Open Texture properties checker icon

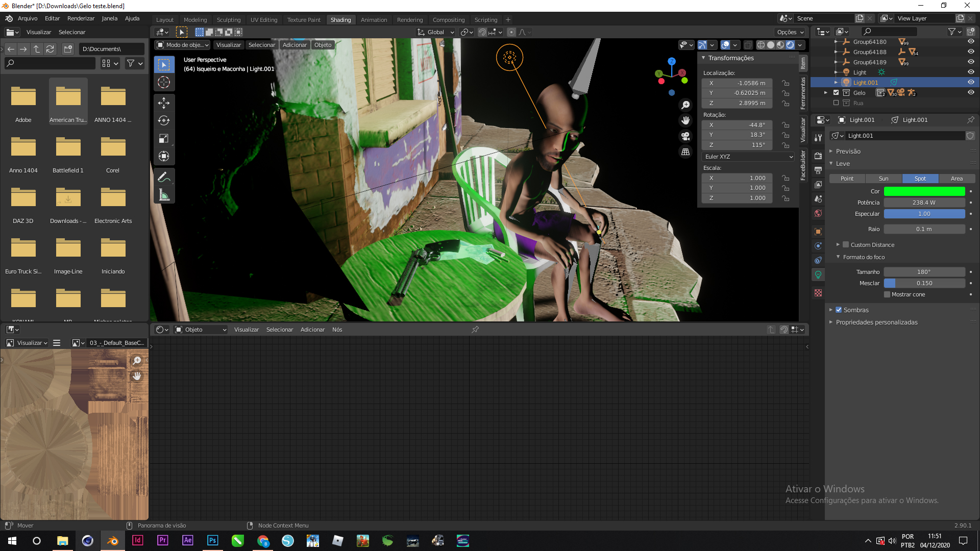(x=818, y=293)
